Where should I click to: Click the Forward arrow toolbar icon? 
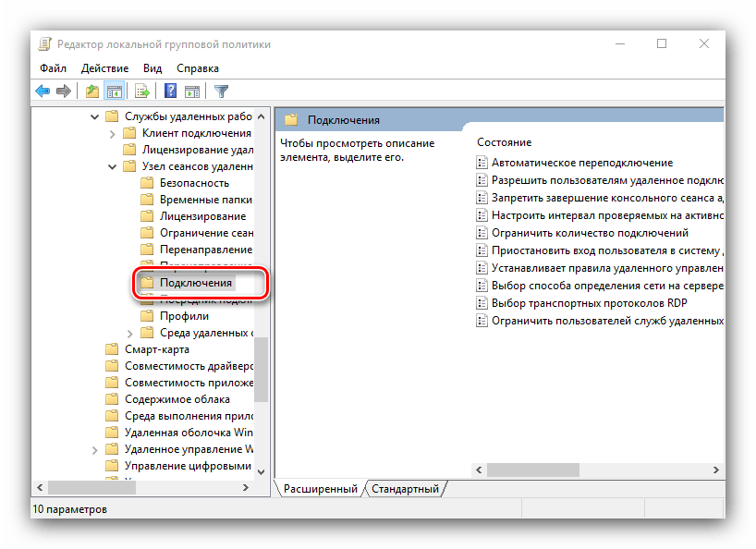(64, 91)
